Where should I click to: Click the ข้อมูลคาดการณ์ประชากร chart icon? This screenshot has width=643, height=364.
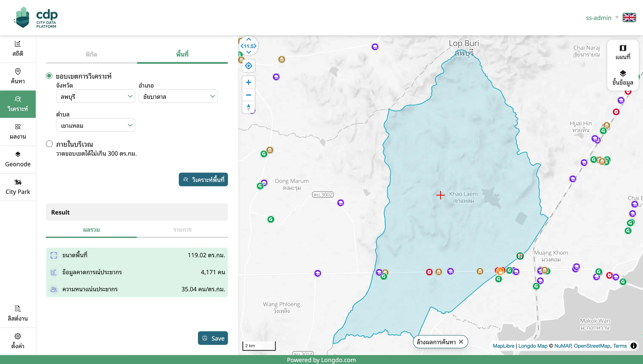tap(54, 272)
